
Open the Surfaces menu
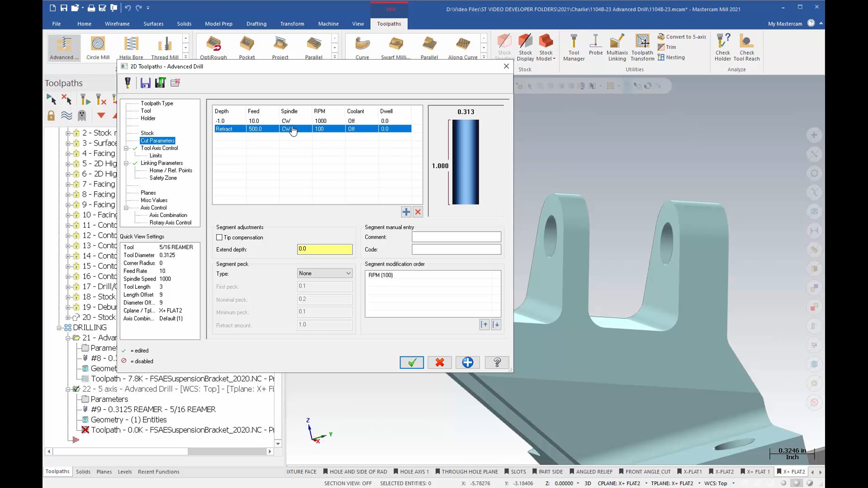coord(153,23)
